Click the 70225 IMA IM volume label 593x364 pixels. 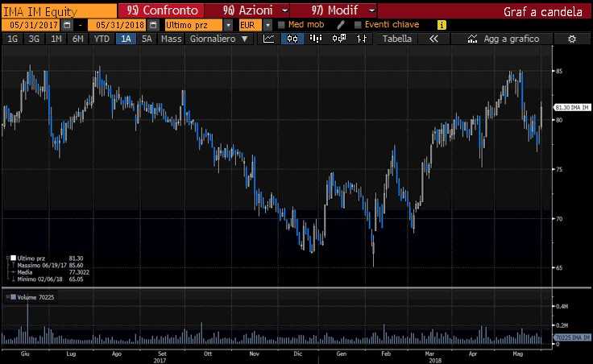click(572, 337)
